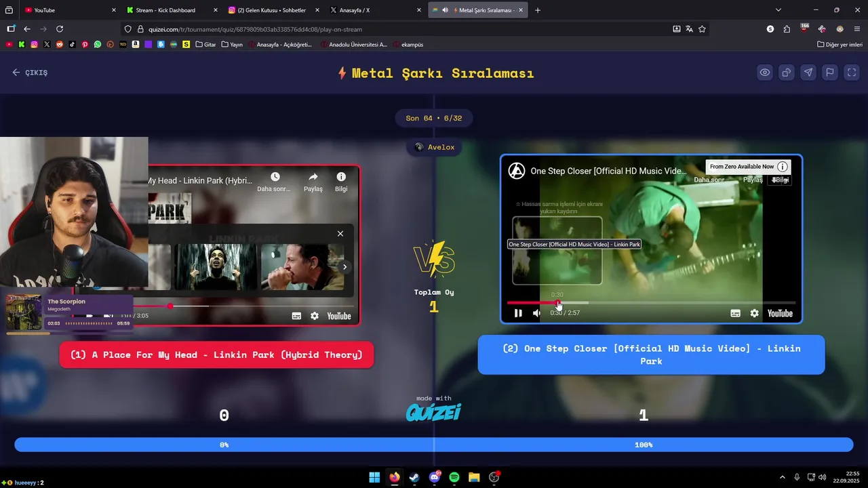Open the Firefox View icon
This screenshot has width=868, height=488.
coord(9,10)
